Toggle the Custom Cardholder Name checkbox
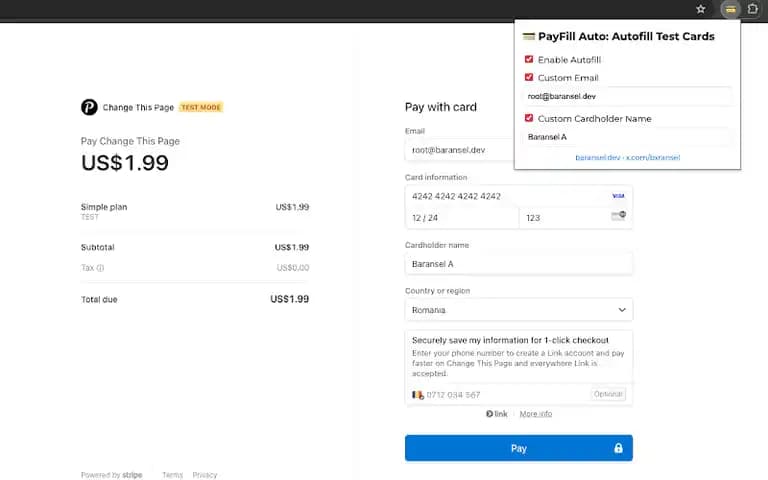This screenshot has width=768, height=480. click(529, 118)
